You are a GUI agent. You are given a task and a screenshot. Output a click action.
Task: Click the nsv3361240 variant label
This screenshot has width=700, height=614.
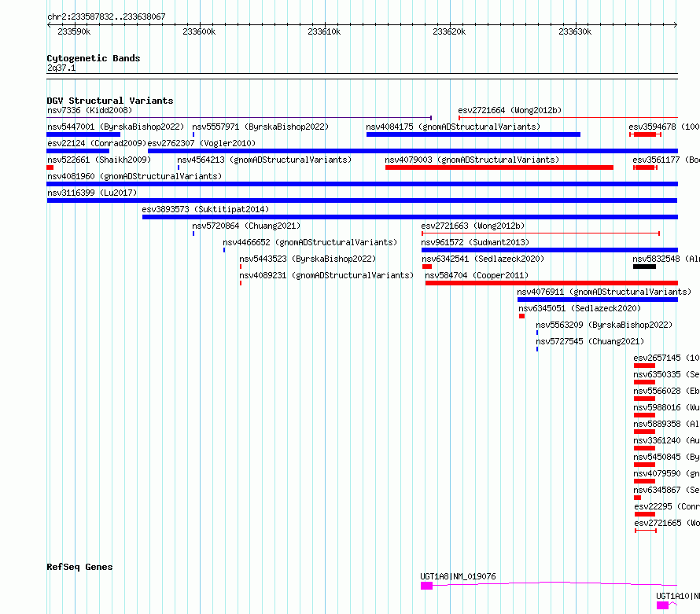tap(666, 440)
